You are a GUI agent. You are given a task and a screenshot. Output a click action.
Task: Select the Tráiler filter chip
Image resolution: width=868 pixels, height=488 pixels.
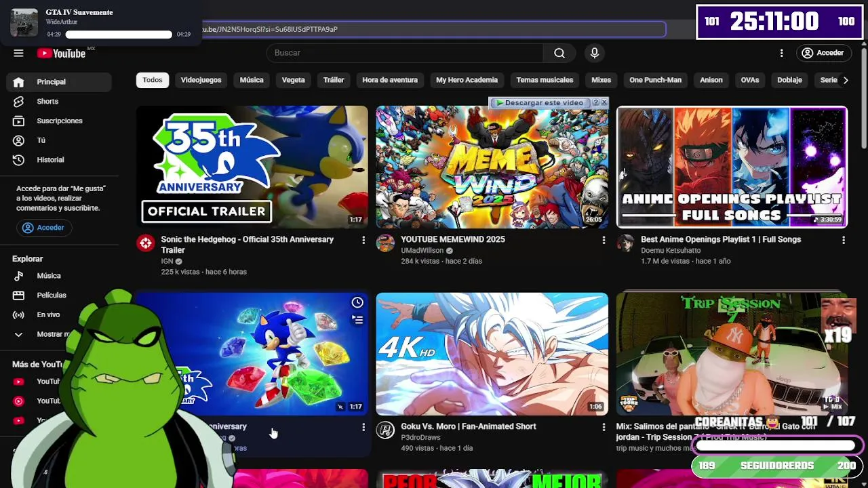tap(334, 80)
